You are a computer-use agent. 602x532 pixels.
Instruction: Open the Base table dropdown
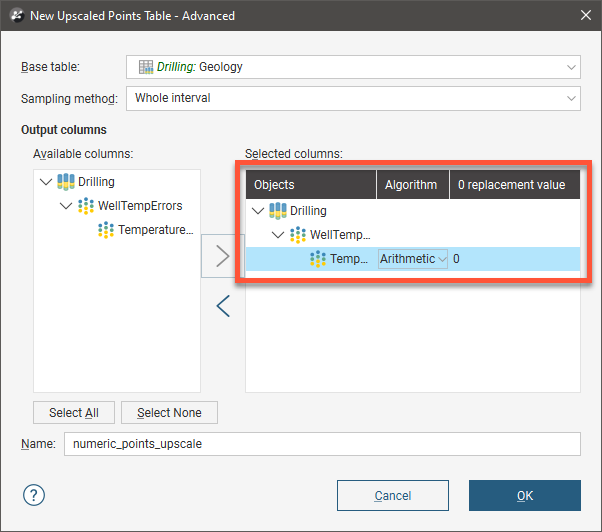click(571, 67)
